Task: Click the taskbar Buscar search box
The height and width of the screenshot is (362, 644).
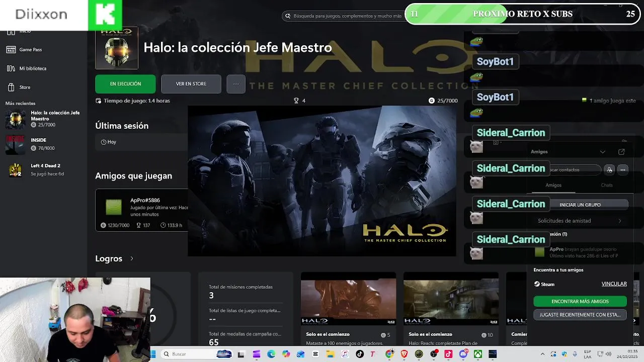Action: pyautogui.click(x=197, y=354)
